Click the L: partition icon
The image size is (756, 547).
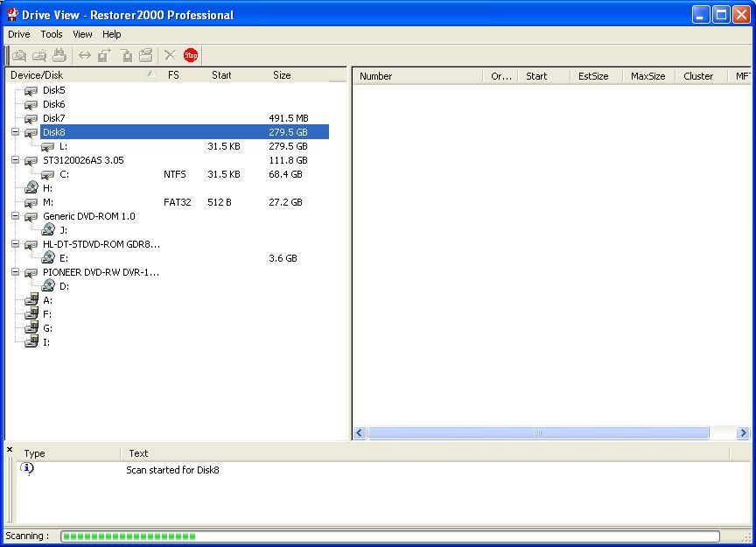48,147
